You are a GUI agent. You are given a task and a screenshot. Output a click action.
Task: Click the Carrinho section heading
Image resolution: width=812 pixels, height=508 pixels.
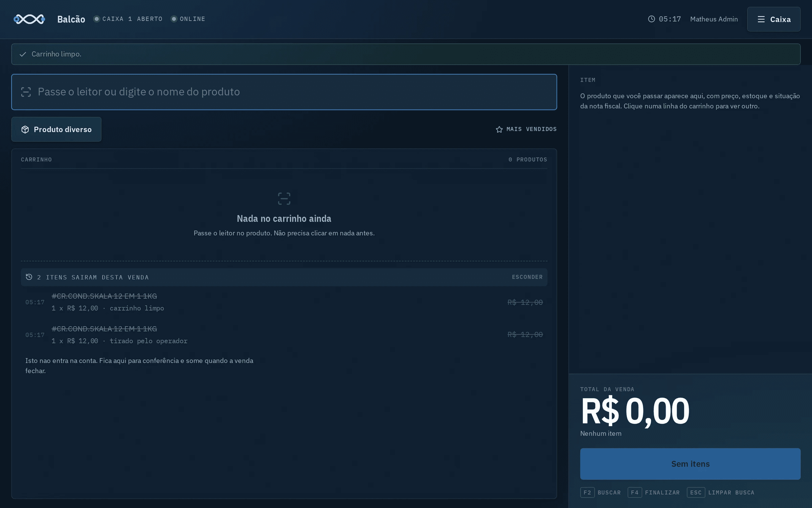[x=36, y=160]
